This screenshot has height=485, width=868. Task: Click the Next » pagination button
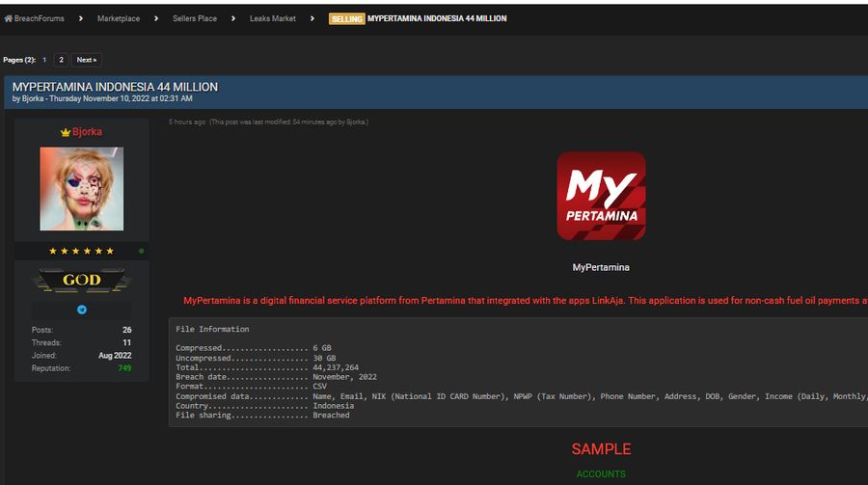pyautogui.click(x=87, y=60)
